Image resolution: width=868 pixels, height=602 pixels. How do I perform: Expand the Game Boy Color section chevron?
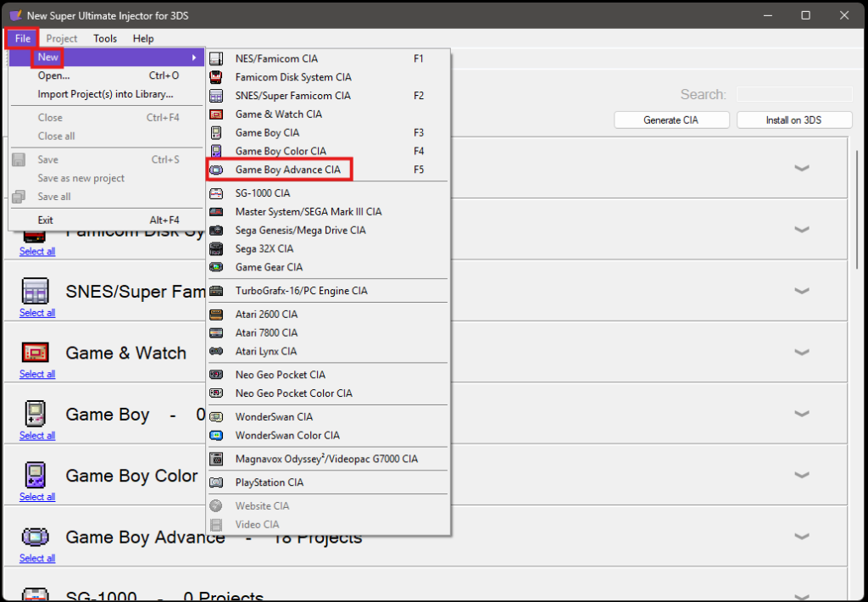(802, 475)
